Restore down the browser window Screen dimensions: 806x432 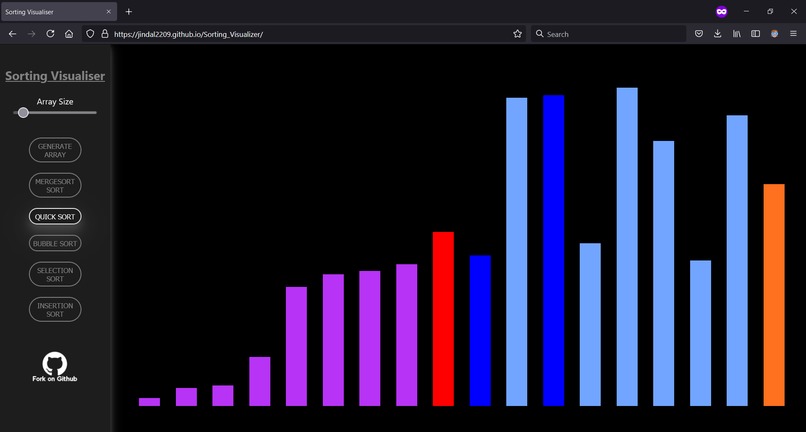tap(770, 11)
